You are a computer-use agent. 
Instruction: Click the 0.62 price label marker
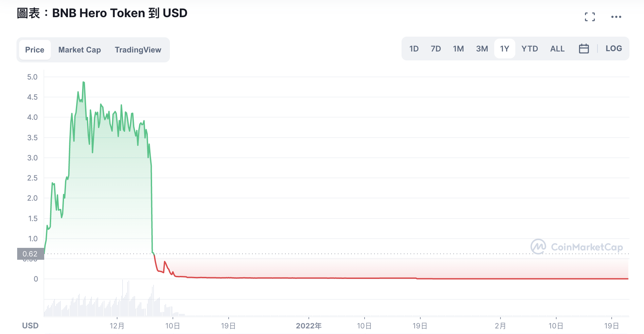coord(30,254)
